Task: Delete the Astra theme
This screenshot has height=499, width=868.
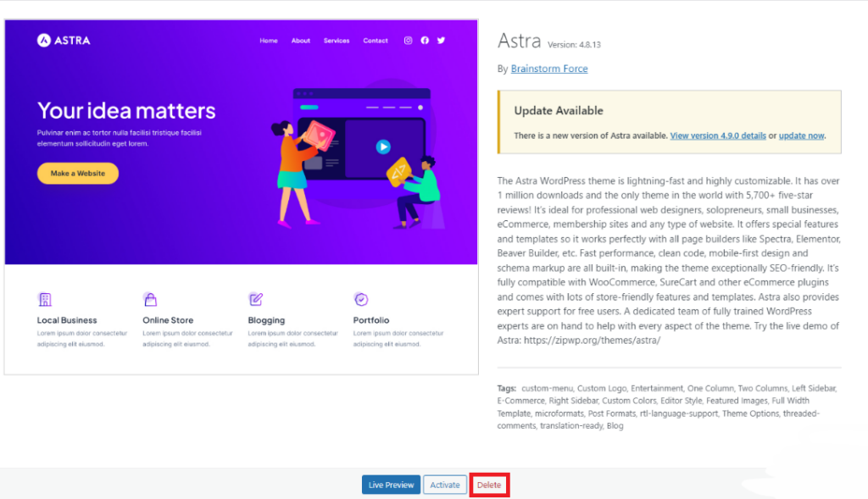Action: pyautogui.click(x=489, y=485)
